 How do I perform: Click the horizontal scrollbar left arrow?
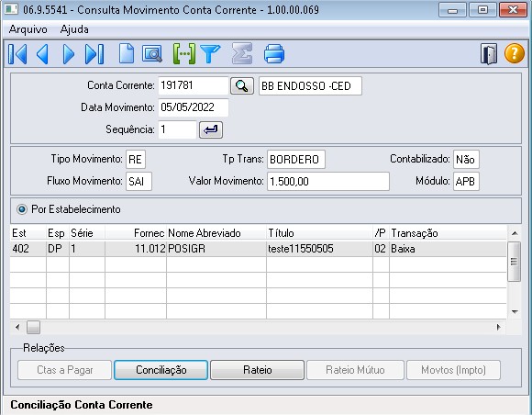pyautogui.click(x=17, y=328)
